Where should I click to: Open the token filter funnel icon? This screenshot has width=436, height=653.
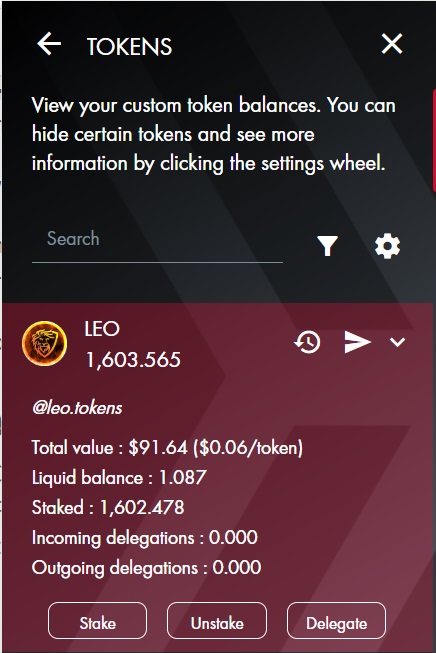click(327, 246)
